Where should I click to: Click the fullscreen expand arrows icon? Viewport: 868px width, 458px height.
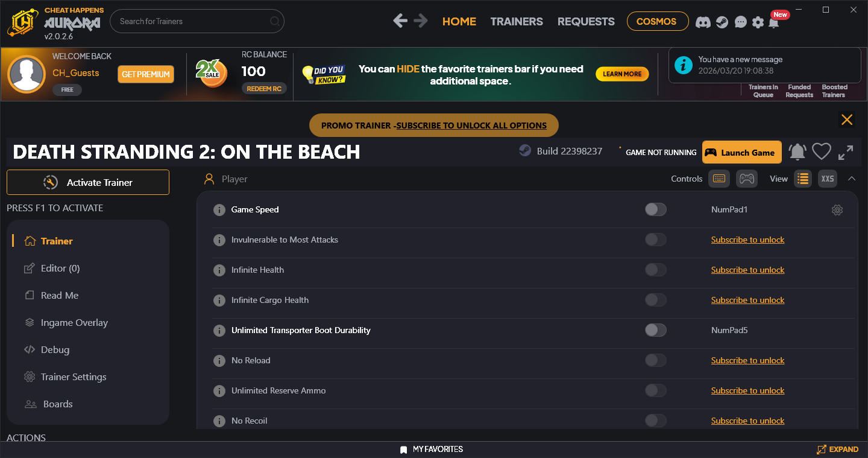pyautogui.click(x=846, y=152)
